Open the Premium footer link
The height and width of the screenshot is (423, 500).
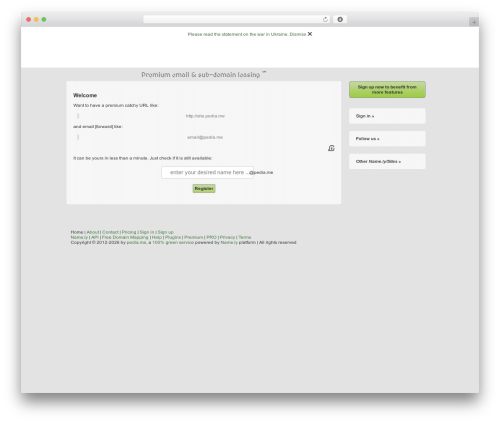pyautogui.click(x=194, y=237)
